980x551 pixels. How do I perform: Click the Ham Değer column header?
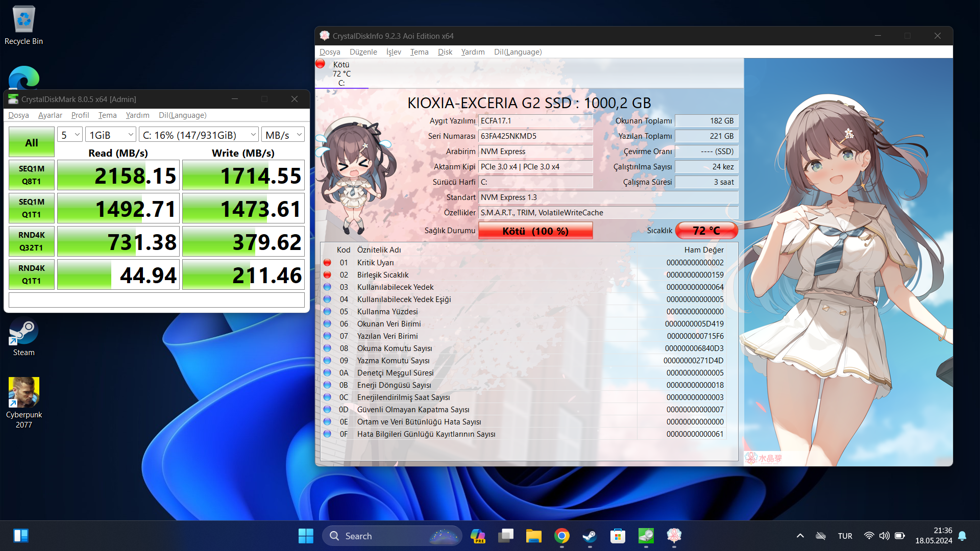click(x=704, y=250)
